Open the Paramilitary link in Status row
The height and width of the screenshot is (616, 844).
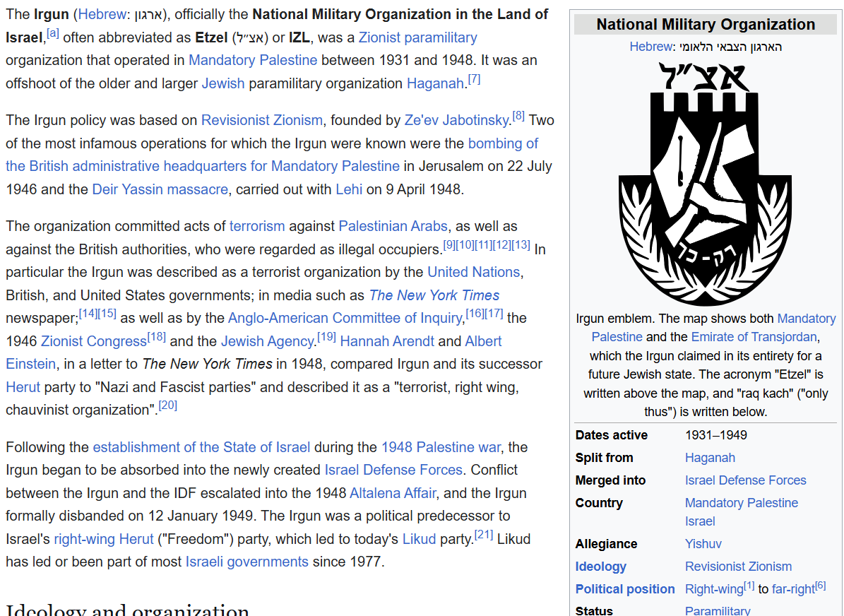tap(718, 611)
